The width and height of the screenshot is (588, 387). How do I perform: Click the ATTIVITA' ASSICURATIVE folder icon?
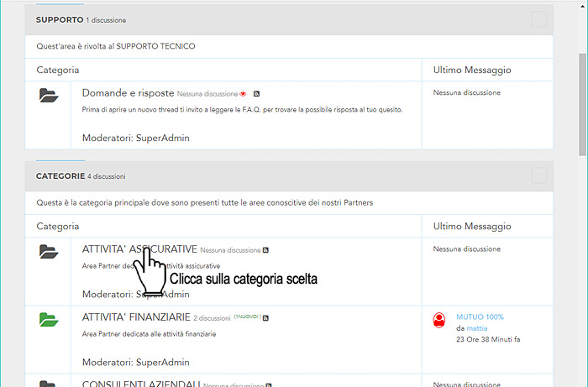click(49, 251)
